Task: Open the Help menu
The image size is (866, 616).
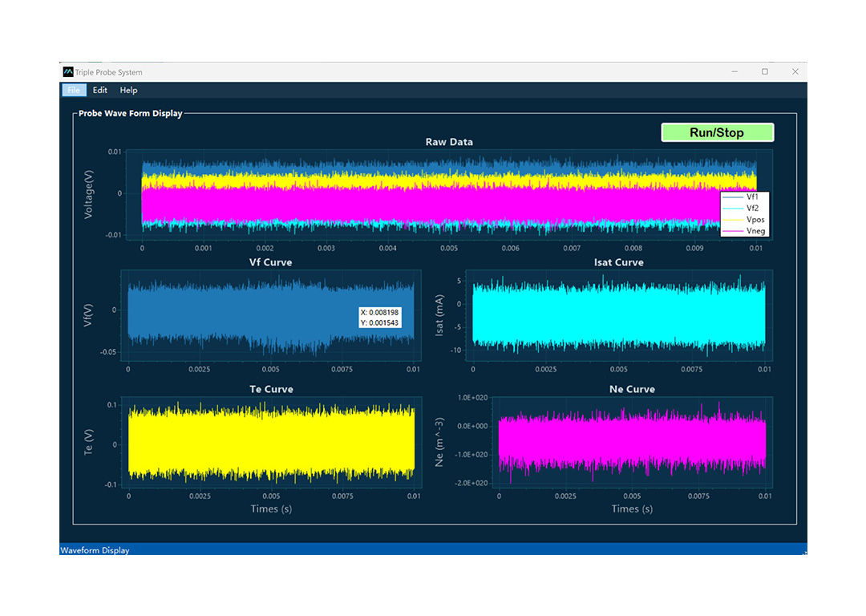Action: (128, 91)
